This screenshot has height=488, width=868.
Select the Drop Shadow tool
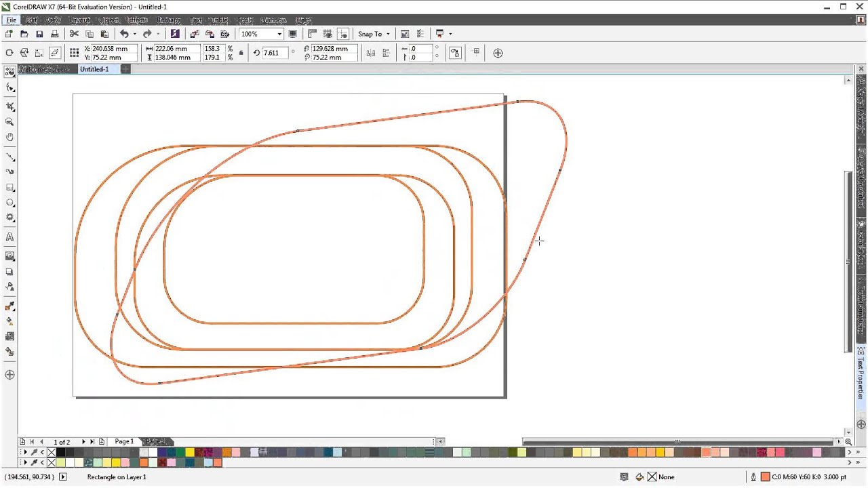pyautogui.click(x=9, y=272)
